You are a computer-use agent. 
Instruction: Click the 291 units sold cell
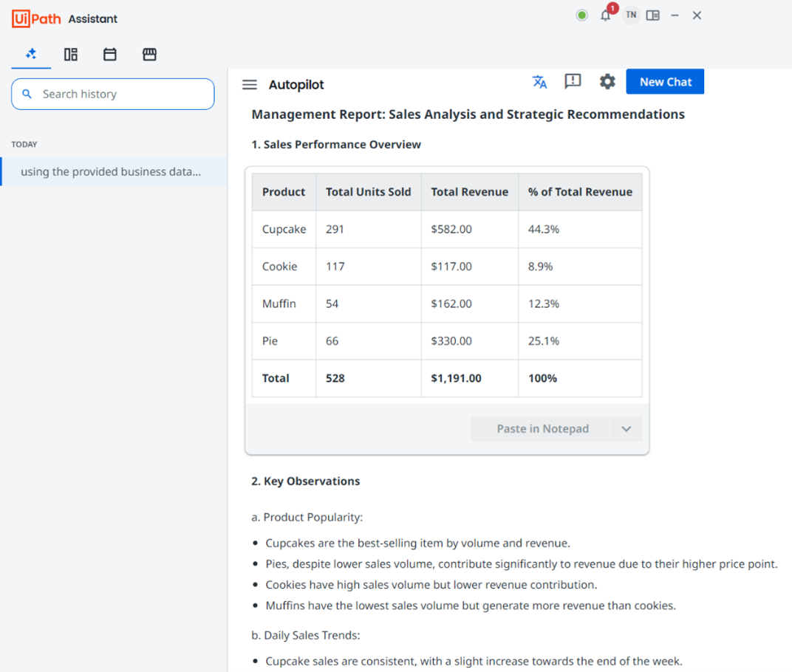pos(369,229)
